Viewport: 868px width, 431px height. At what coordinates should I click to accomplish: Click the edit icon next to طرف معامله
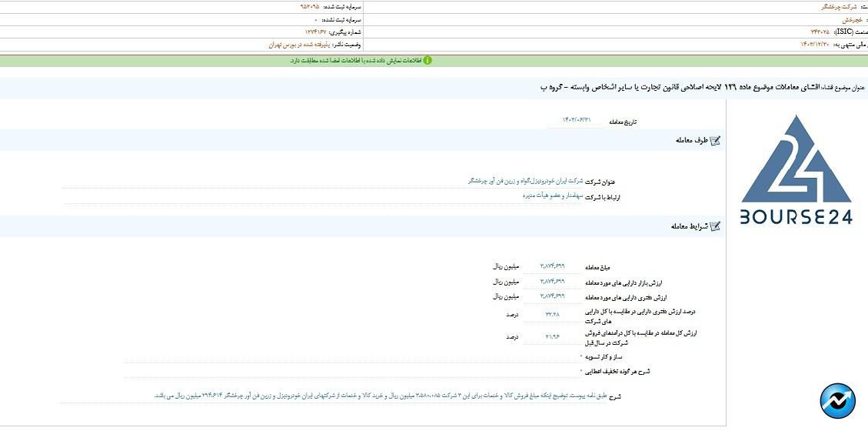[x=715, y=141]
